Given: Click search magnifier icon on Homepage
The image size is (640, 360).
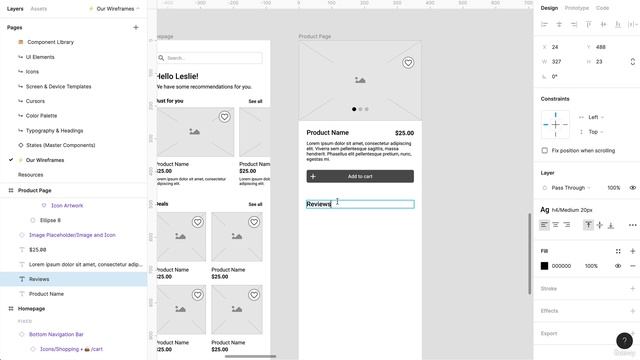Looking at the screenshot, I should [x=161, y=58].
